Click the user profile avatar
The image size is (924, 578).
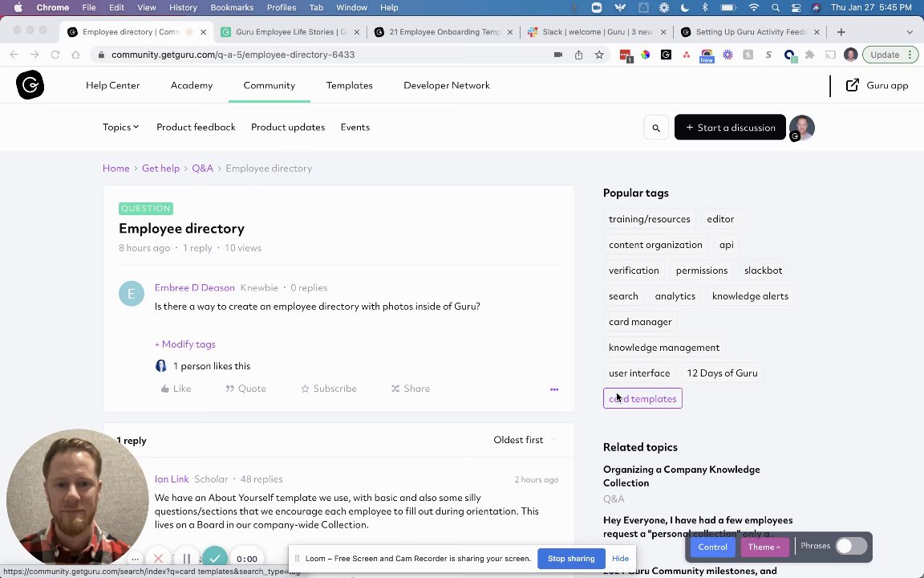click(x=801, y=128)
